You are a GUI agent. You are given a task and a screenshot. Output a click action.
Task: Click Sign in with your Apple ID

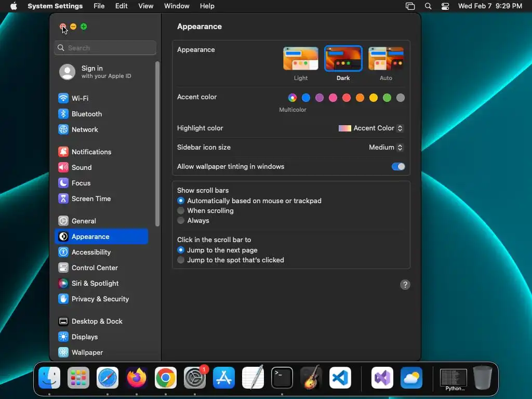pyautogui.click(x=101, y=72)
